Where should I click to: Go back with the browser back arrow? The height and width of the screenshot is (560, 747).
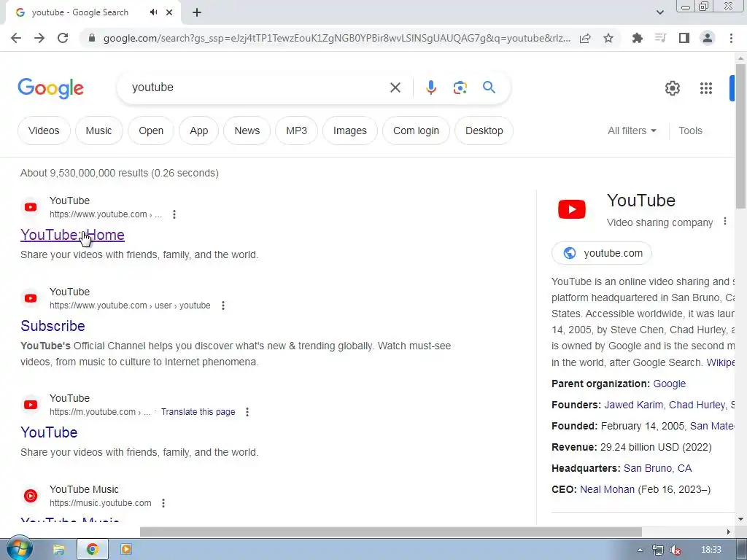pyautogui.click(x=16, y=38)
